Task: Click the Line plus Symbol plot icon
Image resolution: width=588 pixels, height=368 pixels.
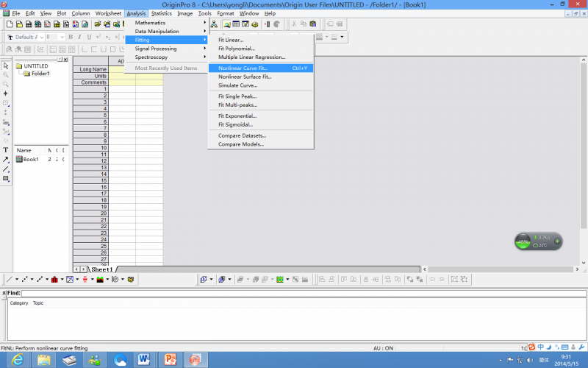Action: click(40, 280)
